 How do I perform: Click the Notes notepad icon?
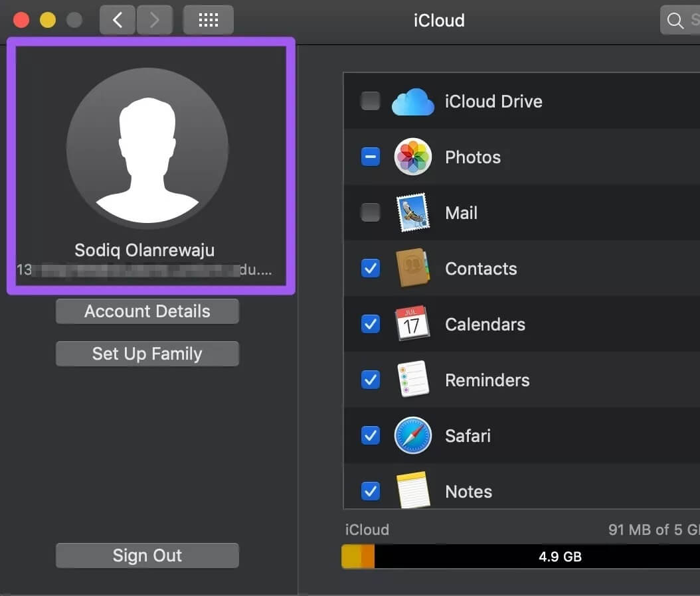[x=413, y=490]
